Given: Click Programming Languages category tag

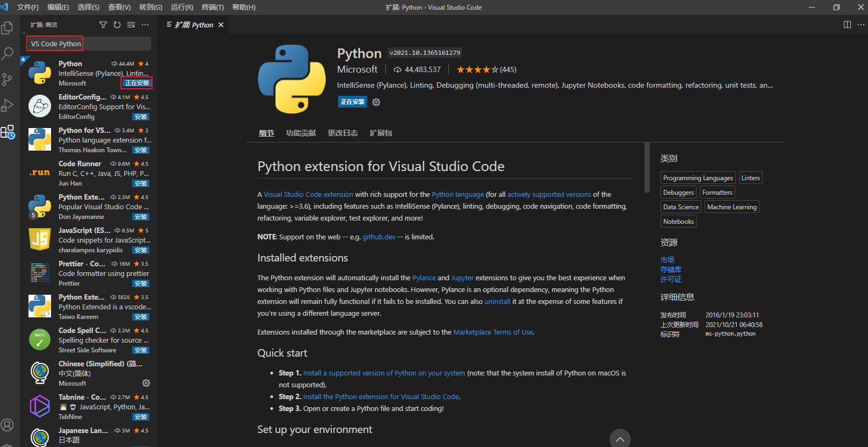Looking at the screenshot, I should click(698, 178).
